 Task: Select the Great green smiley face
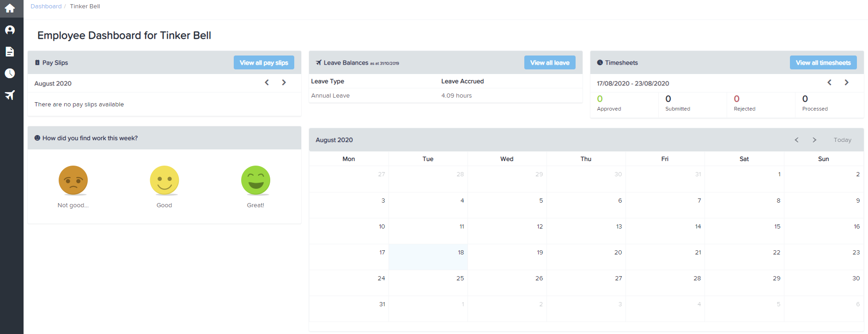pos(255,180)
